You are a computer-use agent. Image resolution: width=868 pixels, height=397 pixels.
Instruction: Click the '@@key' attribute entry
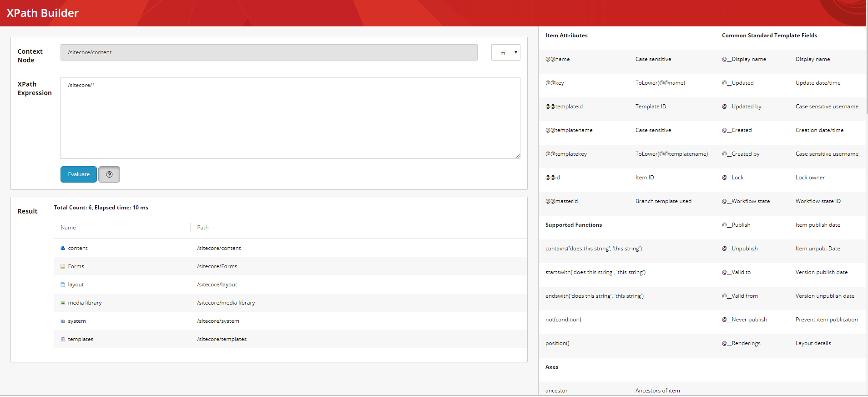click(555, 83)
